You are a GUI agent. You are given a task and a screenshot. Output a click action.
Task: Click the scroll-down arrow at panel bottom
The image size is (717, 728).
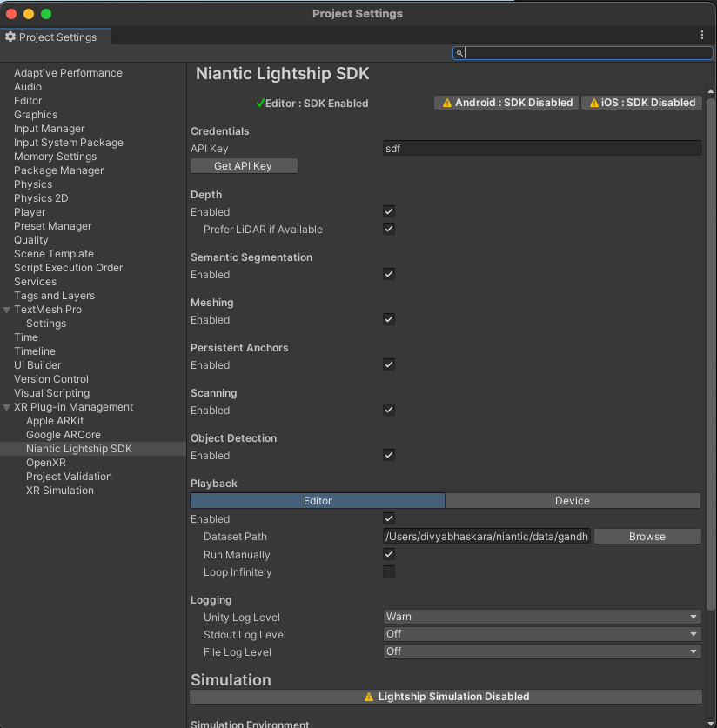711,724
